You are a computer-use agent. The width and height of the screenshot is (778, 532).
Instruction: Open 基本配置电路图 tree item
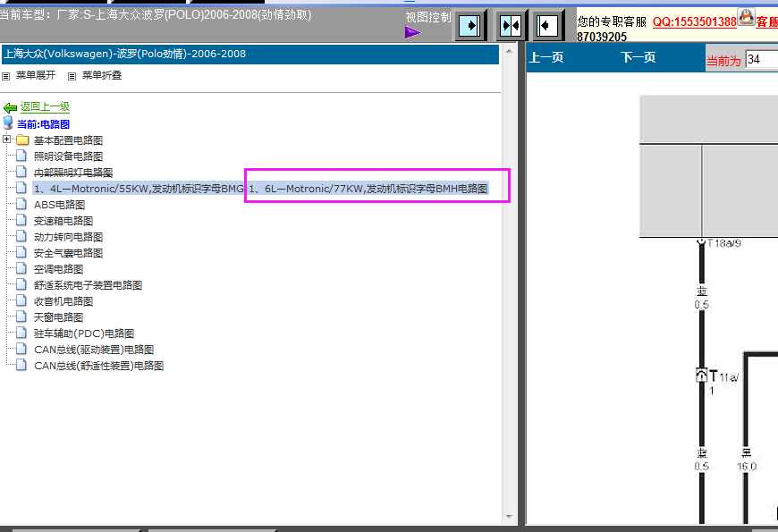pos(68,140)
